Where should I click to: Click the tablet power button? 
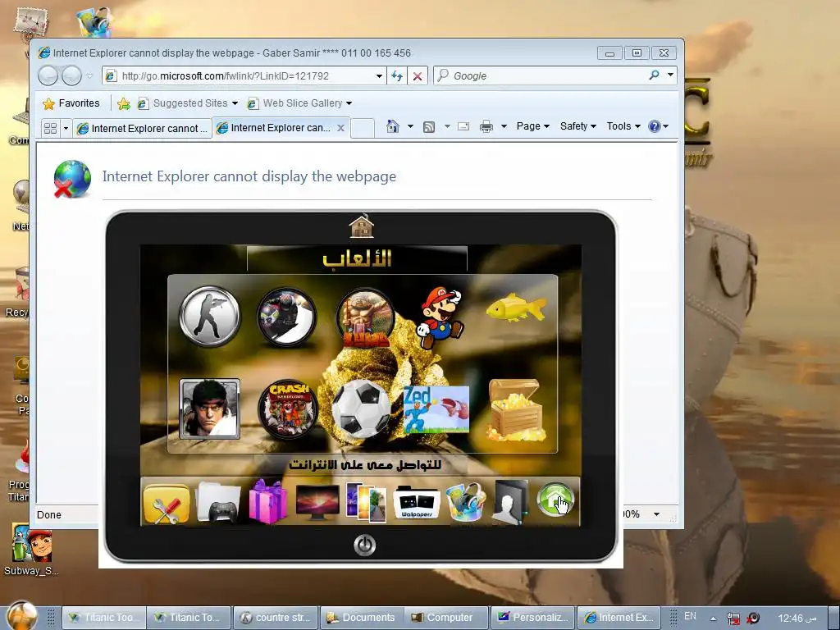tap(364, 546)
